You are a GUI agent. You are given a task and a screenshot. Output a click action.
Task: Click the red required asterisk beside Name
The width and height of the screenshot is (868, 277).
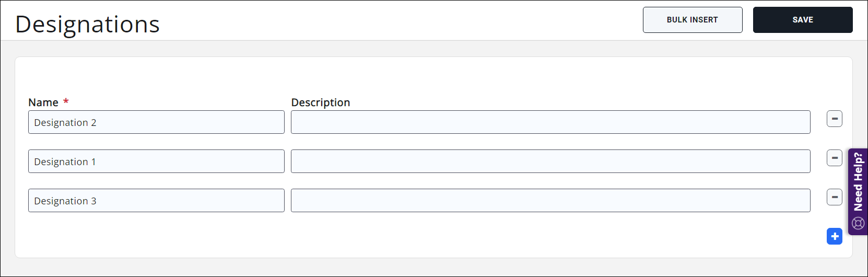[x=66, y=101]
